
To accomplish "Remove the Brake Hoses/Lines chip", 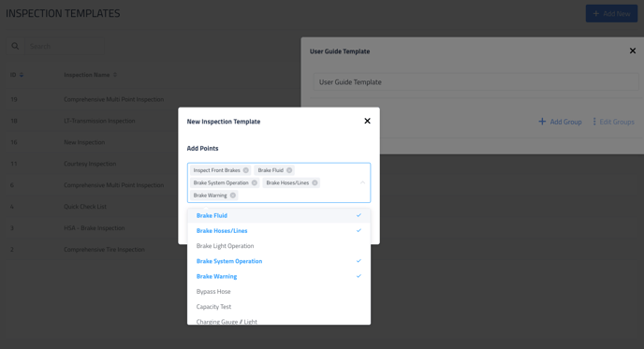I will pyautogui.click(x=315, y=182).
